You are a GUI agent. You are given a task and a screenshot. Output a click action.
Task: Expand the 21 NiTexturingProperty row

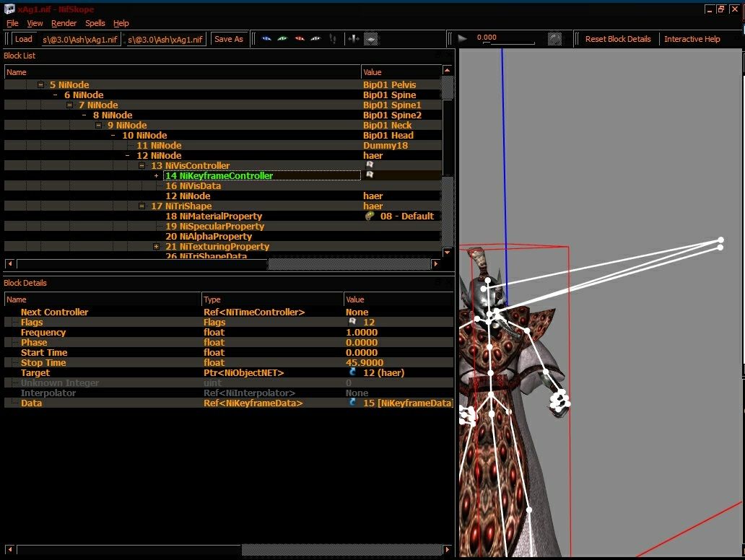pyautogui.click(x=157, y=247)
